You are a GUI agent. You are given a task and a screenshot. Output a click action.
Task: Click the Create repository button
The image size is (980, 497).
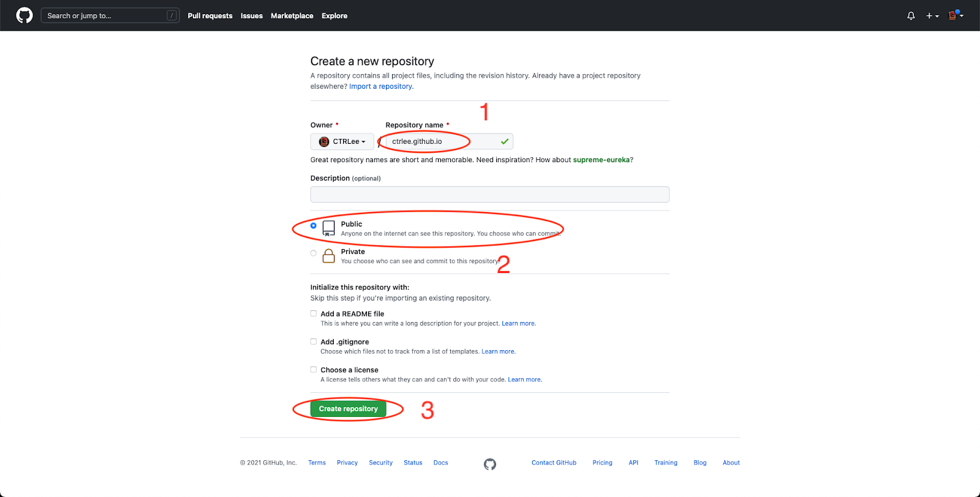click(349, 409)
